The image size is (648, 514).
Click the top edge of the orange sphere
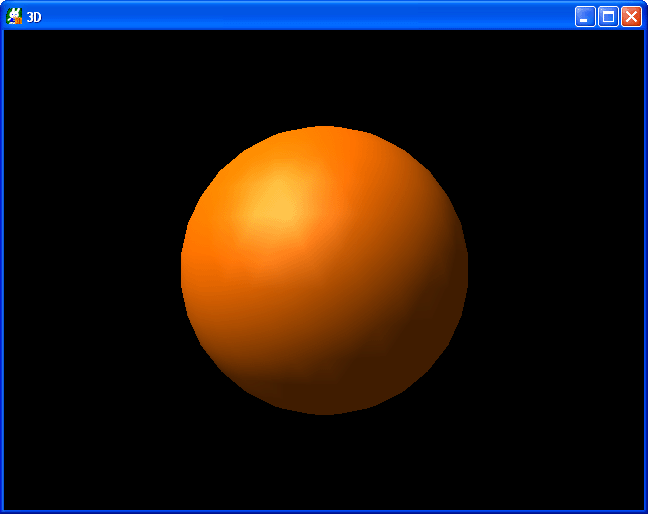point(324,130)
